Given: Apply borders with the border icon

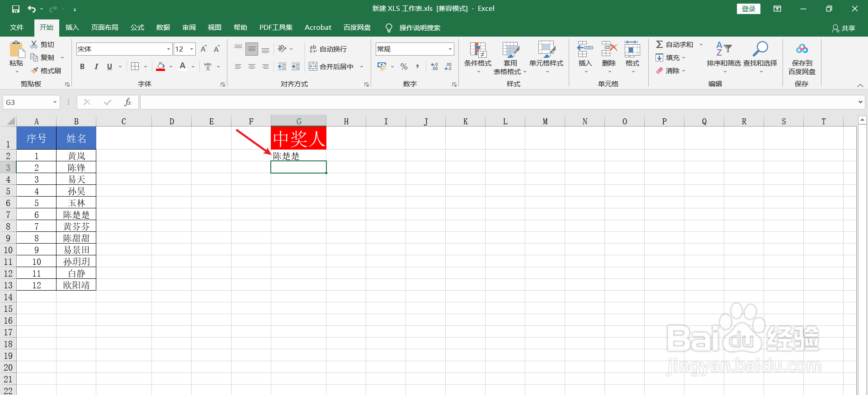Looking at the screenshot, I should 135,66.
